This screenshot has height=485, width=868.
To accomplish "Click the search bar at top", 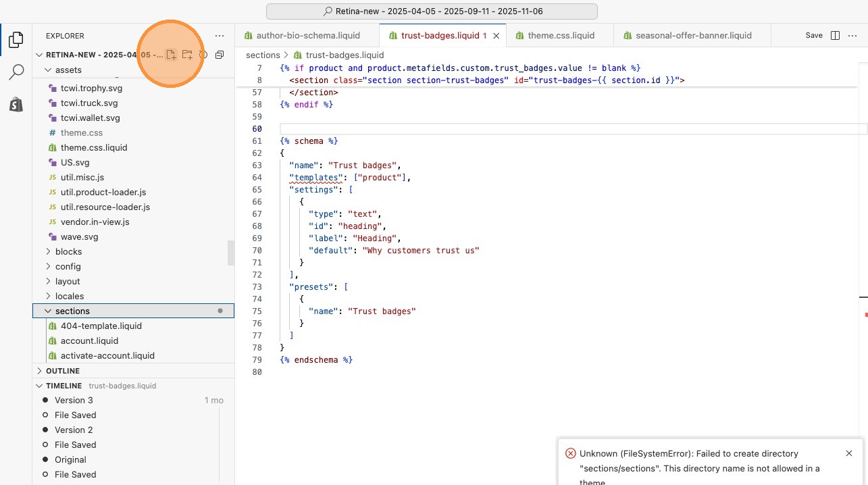I will (432, 11).
